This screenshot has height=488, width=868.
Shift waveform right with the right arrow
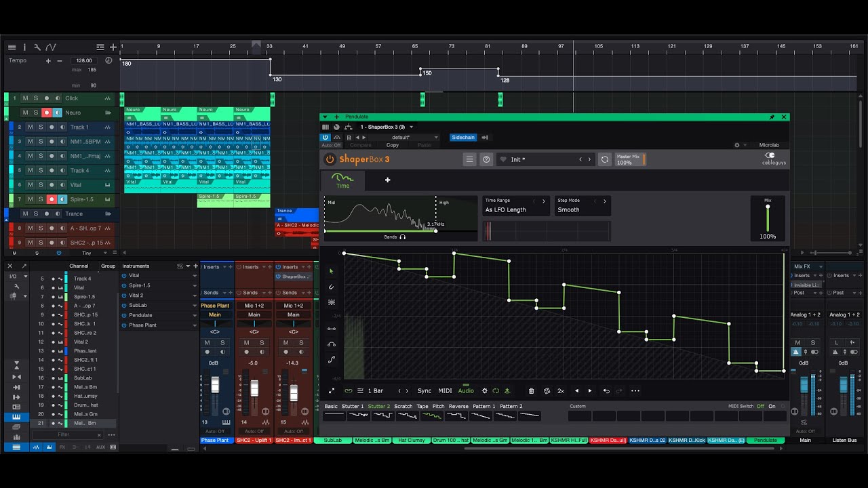tap(590, 390)
